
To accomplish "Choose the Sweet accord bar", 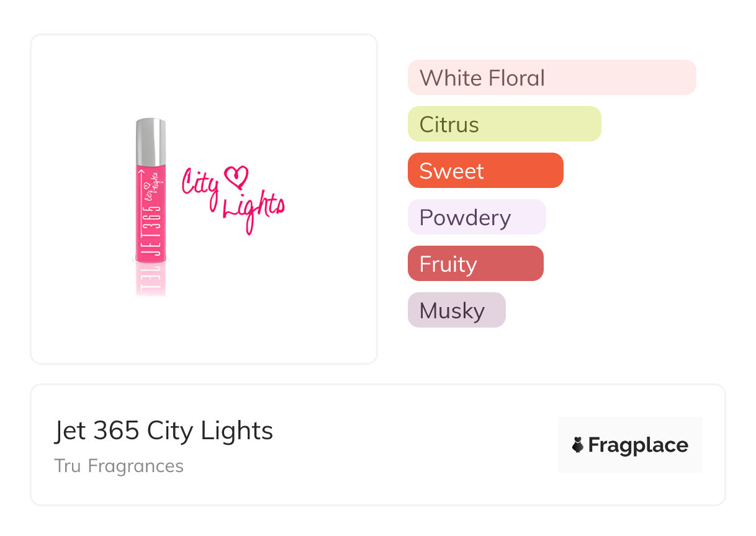I will pyautogui.click(x=485, y=171).
